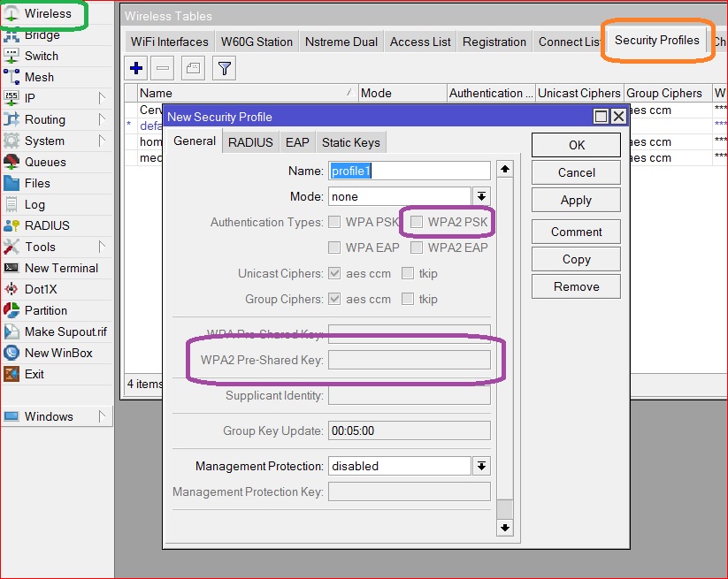Click the Group Key Update field
The image size is (728, 579).
tap(410, 430)
